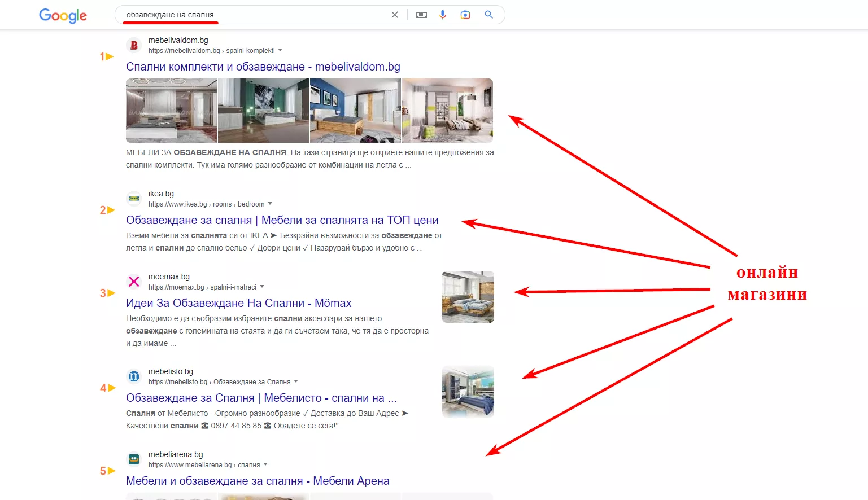Image resolution: width=868 pixels, height=500 pixels.
Task: Click the moemax.bg favicon
Action: (x=134, y=282)
